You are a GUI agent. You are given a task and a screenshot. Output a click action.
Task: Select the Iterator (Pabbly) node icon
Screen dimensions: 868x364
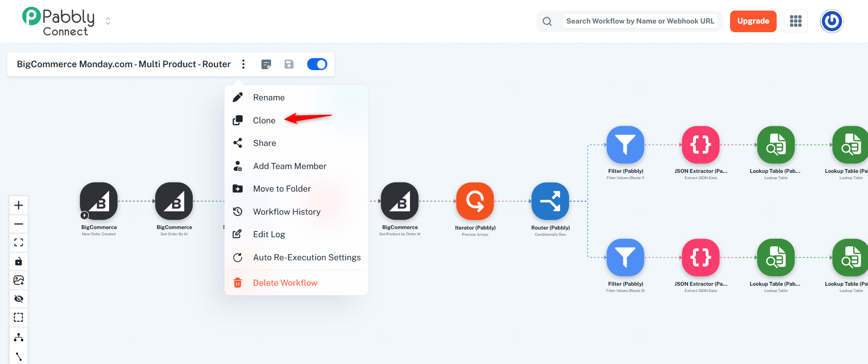(475, 201)
